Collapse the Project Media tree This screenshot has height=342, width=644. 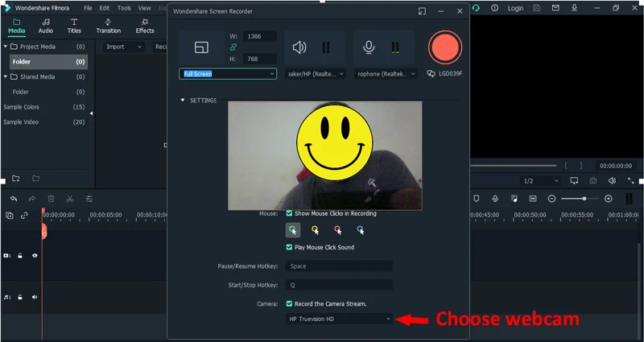6,47
